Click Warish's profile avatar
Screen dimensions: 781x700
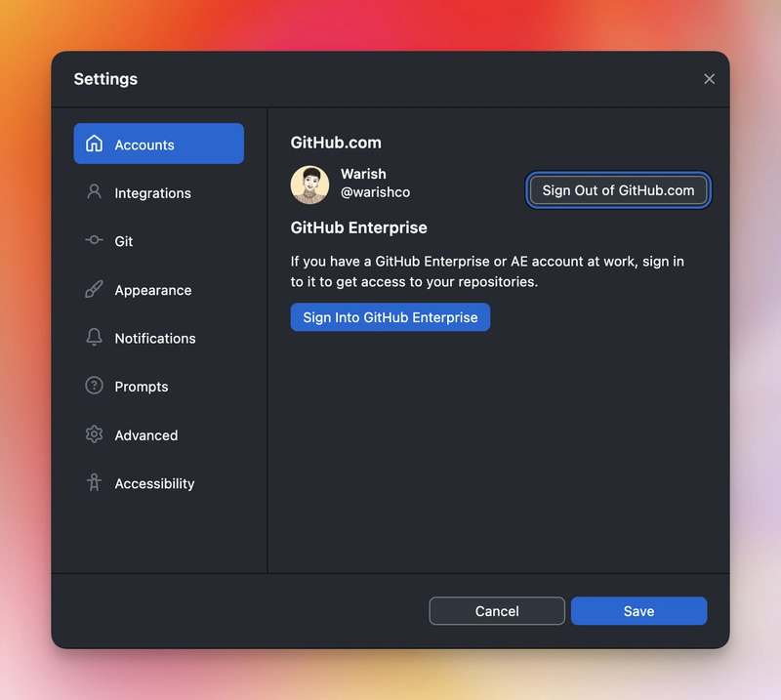tap(309, 185)
